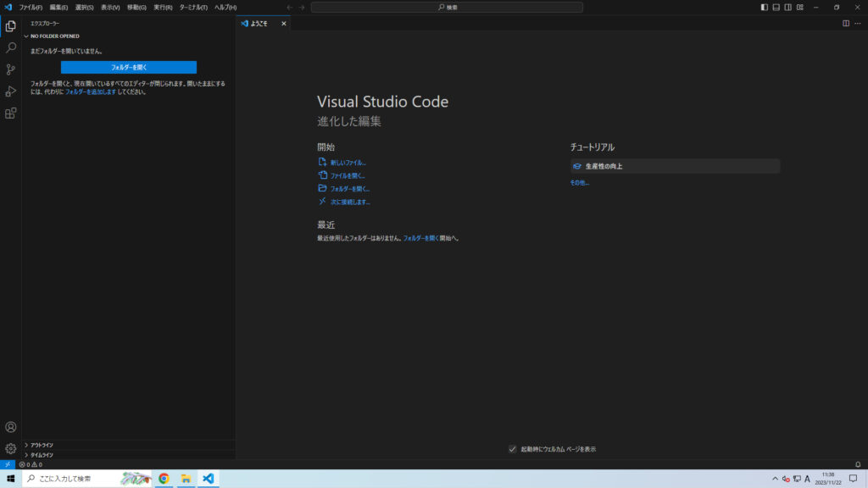Split the editor to the right
The width and height of the screenshot is (868, 488).
(x=846, y=23)
